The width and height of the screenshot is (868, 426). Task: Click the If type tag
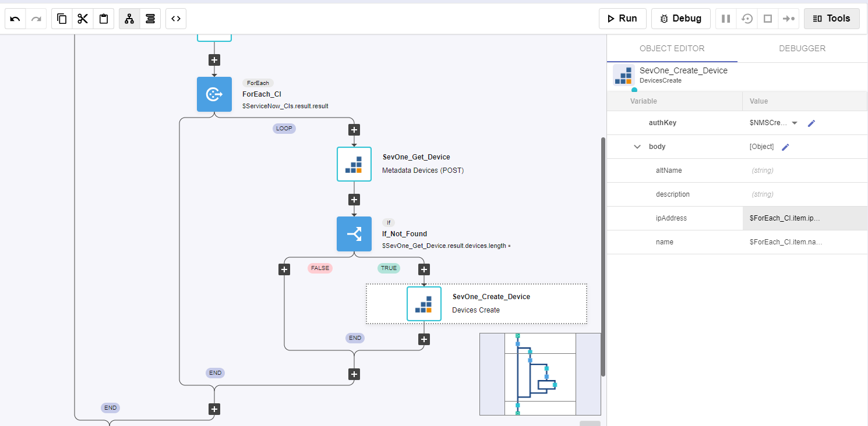tap(389, 222)
